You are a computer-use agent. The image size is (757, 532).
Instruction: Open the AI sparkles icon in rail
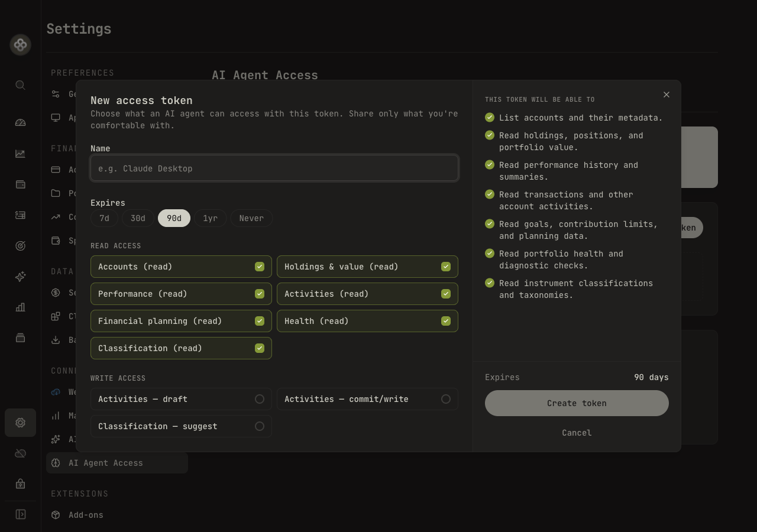click(x=20, y=277)
